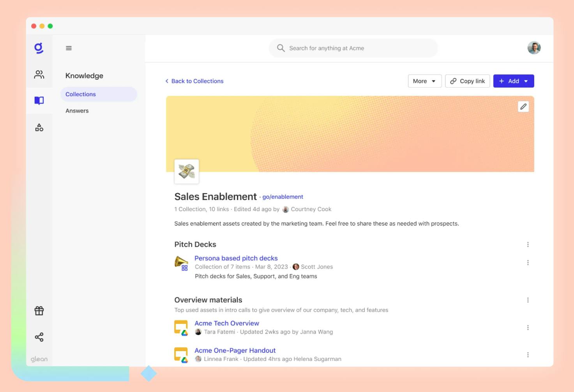Open the Persona based pitch decks link
The height and width of the screenshot is (392, 574).
click(236, 258)
